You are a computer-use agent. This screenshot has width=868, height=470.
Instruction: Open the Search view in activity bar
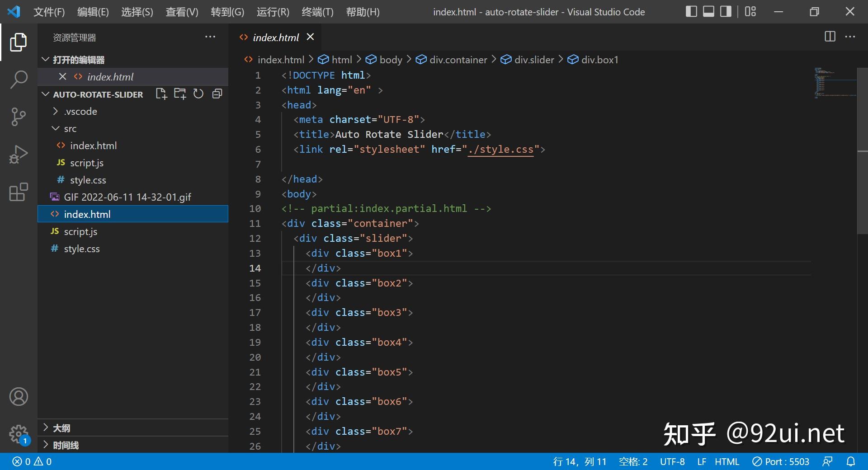(18, 79)
